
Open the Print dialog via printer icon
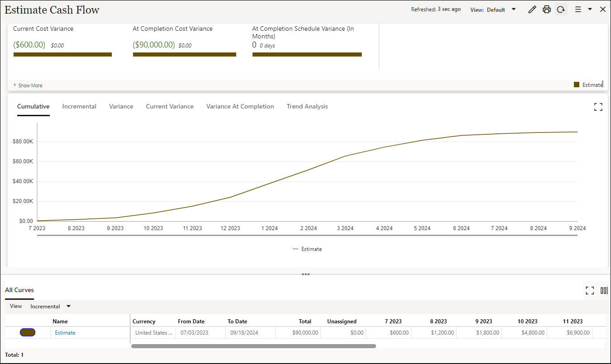(546, 9)
